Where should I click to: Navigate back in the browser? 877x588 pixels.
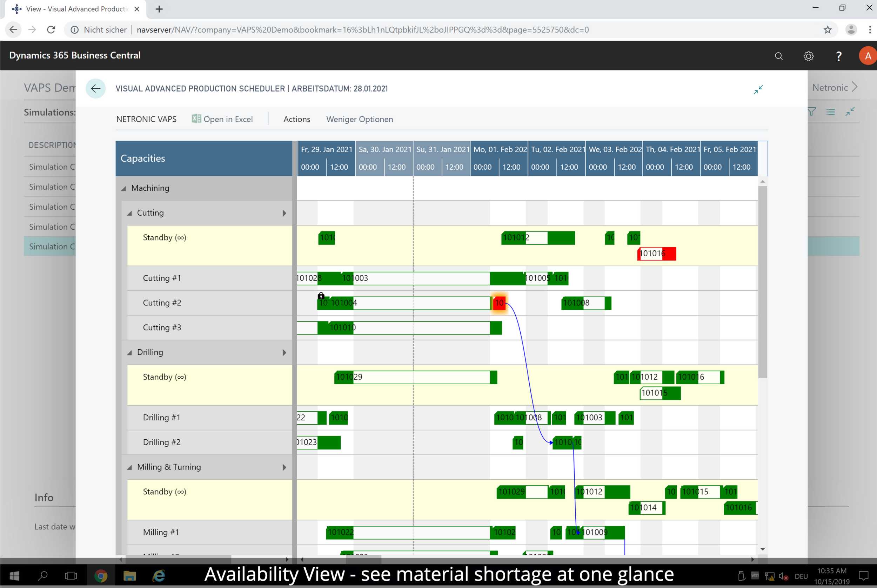click(x=13, y=29)
